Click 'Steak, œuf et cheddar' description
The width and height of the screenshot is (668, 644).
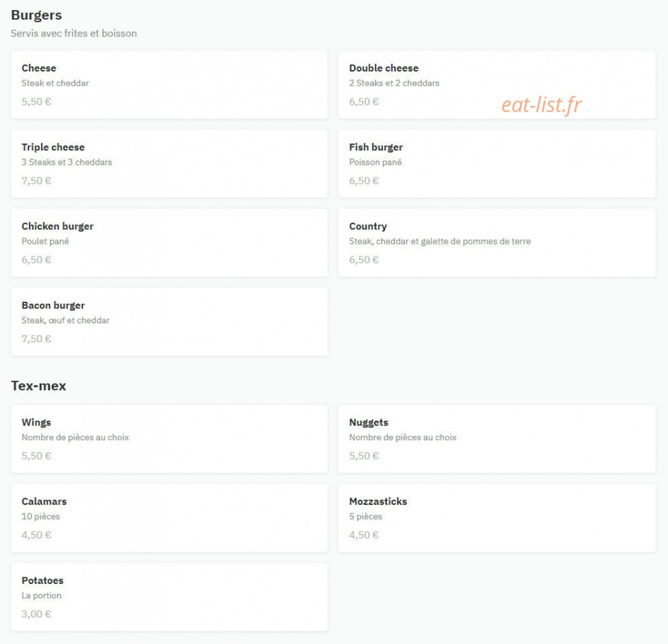[x=66, y=321]
